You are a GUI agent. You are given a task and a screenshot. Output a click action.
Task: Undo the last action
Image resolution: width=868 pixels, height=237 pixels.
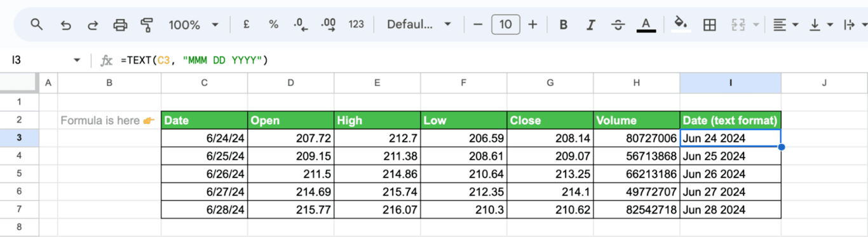(65, 25)
